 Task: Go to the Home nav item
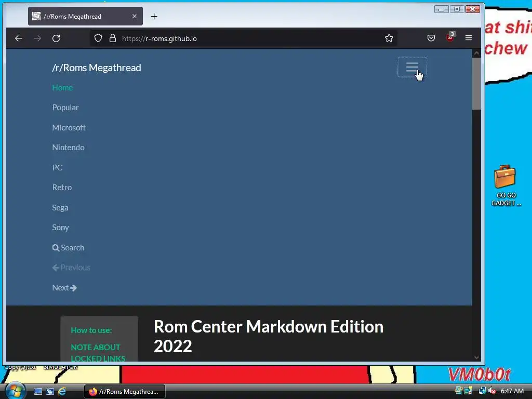tap(62, 87)
